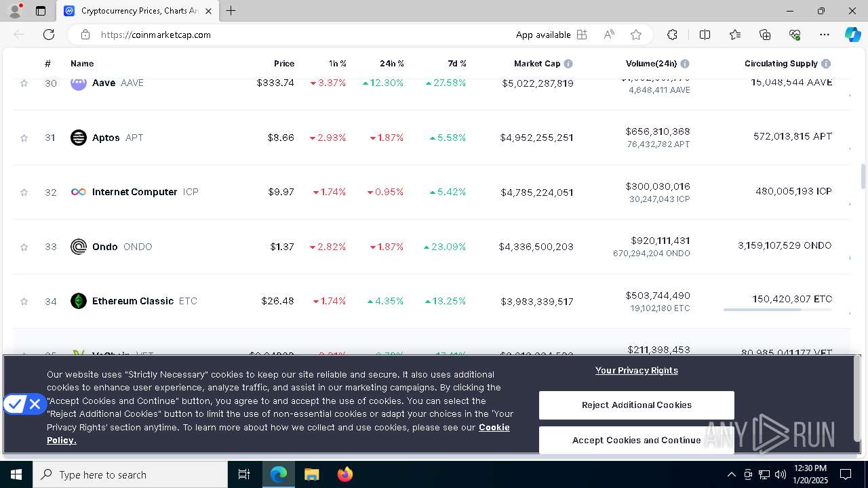Viewport: 868px width, 488px height.
Task: Sort by rank # column header
Action: (47, 64)
